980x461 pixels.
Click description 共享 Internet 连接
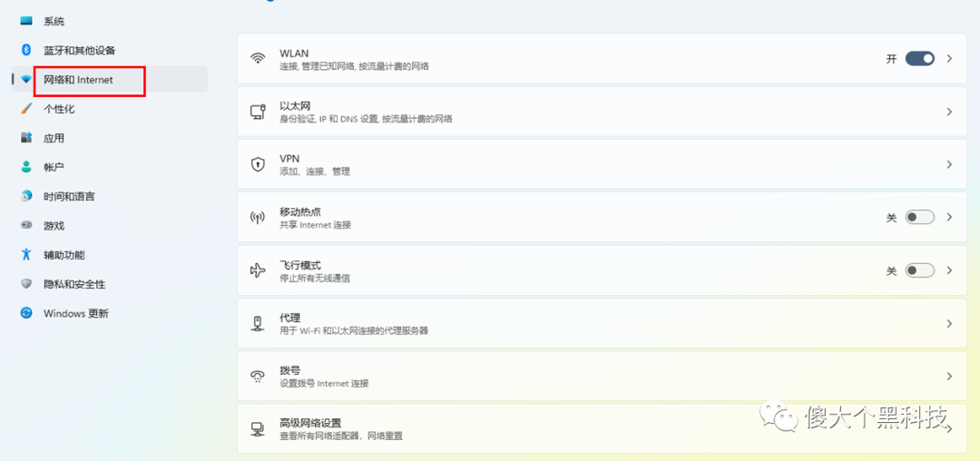(316, 225)
